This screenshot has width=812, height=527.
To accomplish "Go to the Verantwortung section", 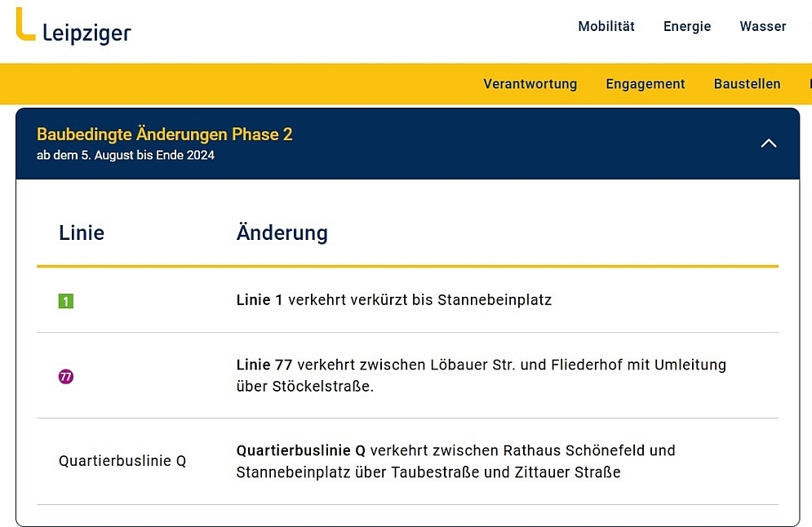I will point(530,84).
